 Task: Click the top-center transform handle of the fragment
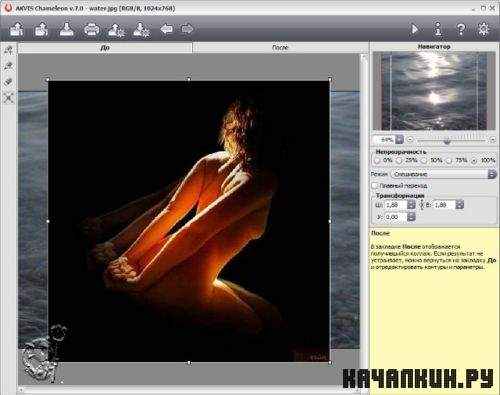(x=189, y=79)
